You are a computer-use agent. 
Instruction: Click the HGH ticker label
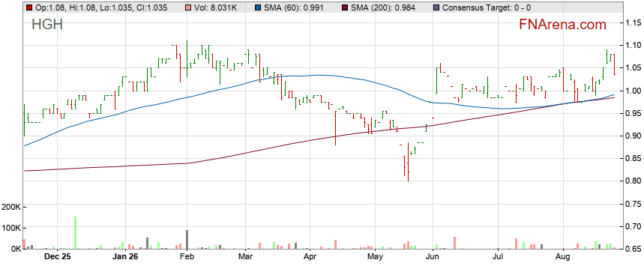pos(47,25)
